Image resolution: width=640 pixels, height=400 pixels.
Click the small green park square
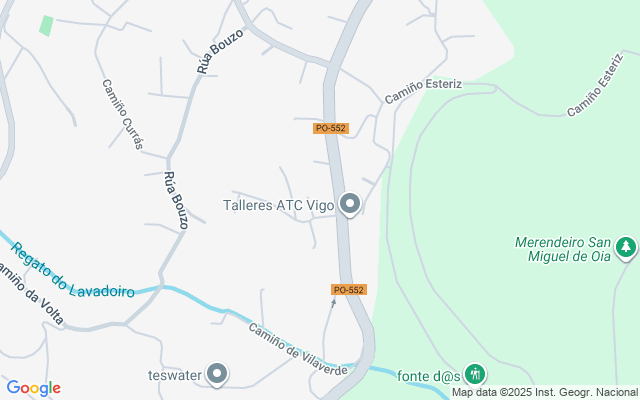[47, 26]
